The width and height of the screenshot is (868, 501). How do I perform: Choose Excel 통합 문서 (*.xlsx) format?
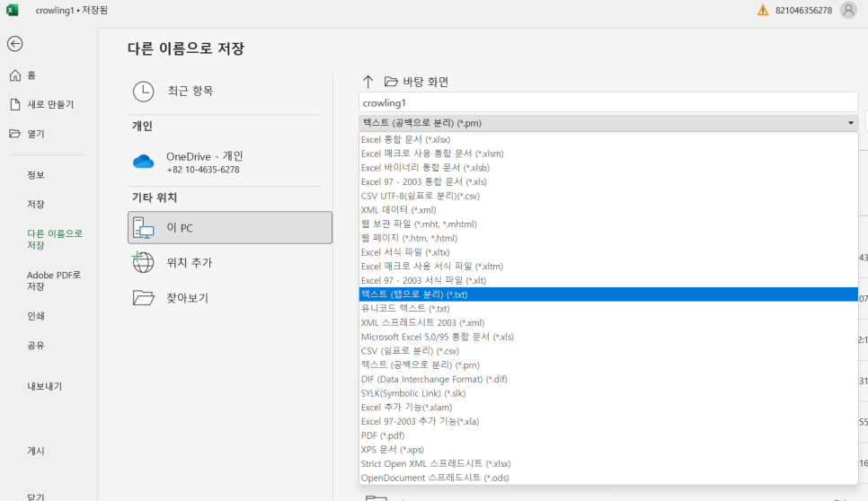click(x=608, y=139)
